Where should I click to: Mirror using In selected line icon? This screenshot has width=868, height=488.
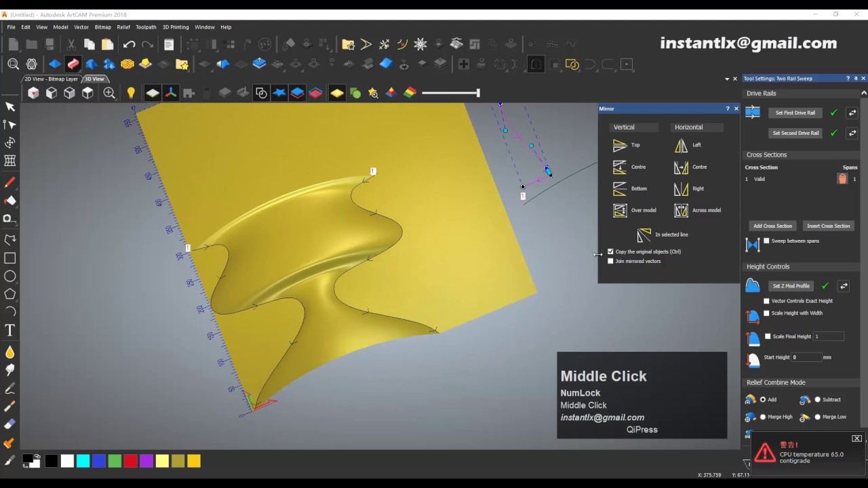(644, 235)
